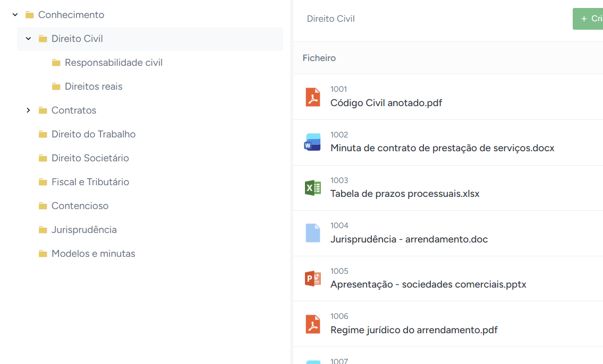
Task: Click the Conhecimento folder icon
Action: tap(30, 15)
